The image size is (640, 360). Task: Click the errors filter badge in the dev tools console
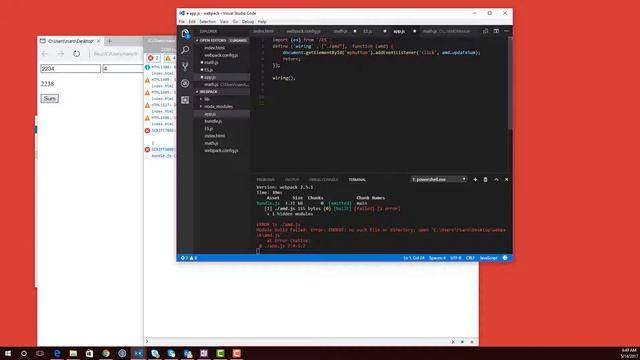point(153,58)
